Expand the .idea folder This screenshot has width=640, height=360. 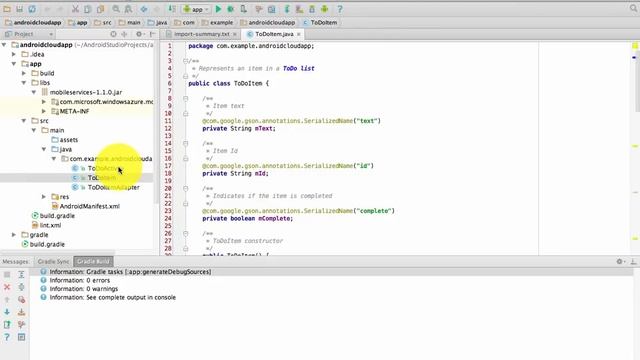click(14, 54)
